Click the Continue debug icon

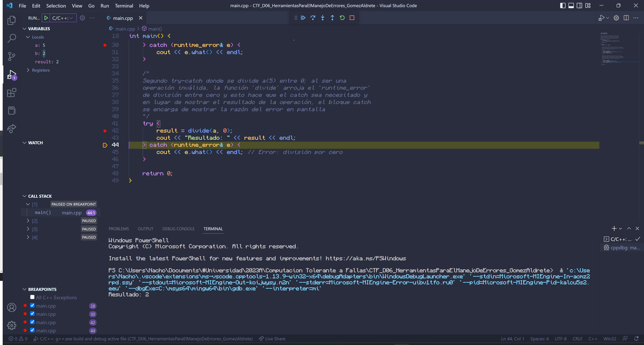coord(303,18)
